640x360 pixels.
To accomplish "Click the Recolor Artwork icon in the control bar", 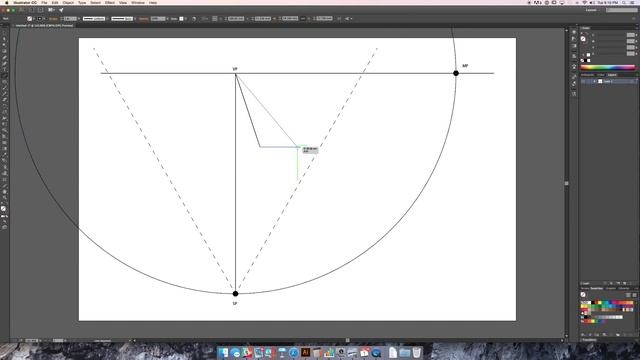I will click(x=194, y=18).
